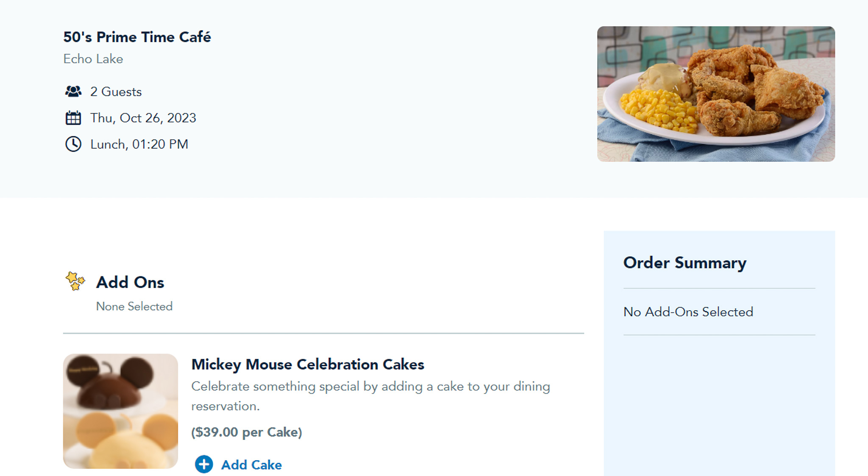This screenshot has height=476, width=868.
Task: Click the Add Ons stars icon
Action: [75, 281]
